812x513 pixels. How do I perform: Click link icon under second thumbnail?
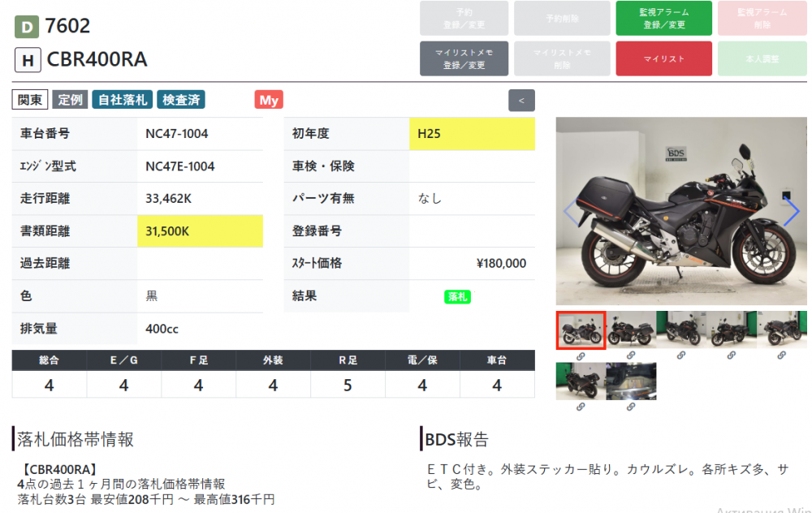[631, 356]
